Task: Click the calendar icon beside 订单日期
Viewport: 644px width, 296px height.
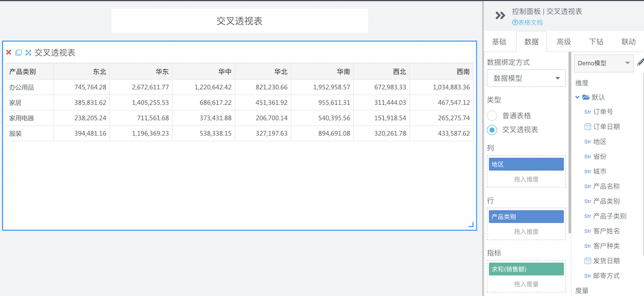Action: (x=588, y=126)
